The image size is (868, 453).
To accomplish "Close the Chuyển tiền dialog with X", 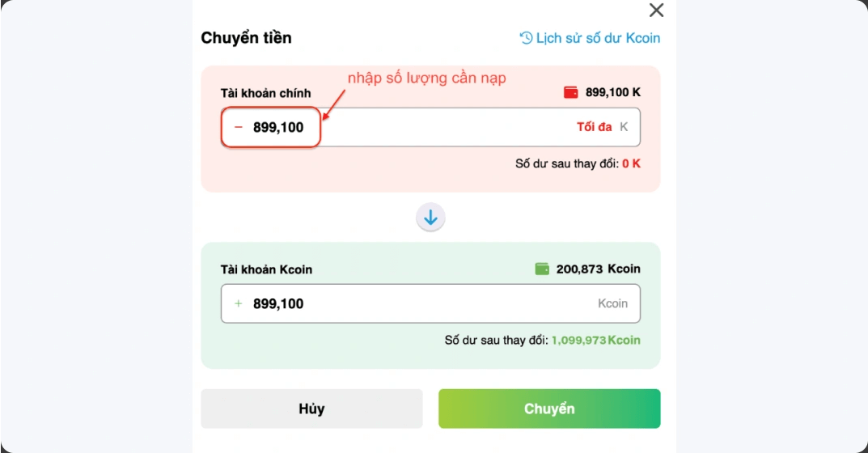I will (656, 10).
